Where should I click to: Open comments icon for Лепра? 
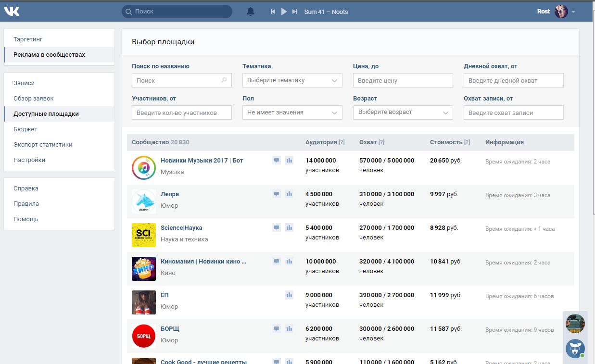click(277, 194)
